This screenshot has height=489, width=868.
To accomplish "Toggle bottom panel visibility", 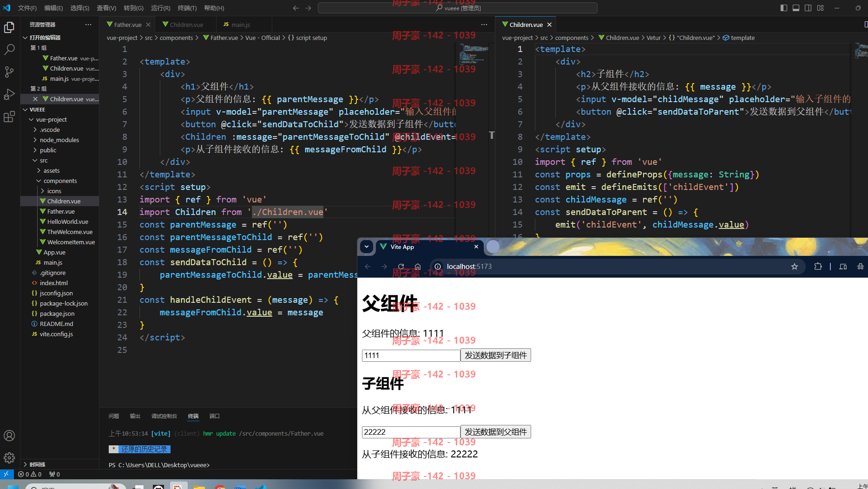I will click(x=796, y=8).
